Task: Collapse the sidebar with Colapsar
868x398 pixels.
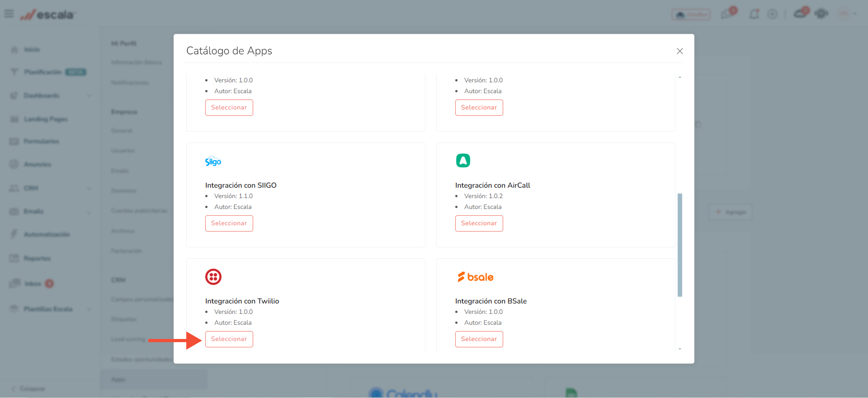Action: (x=29, y=389)
